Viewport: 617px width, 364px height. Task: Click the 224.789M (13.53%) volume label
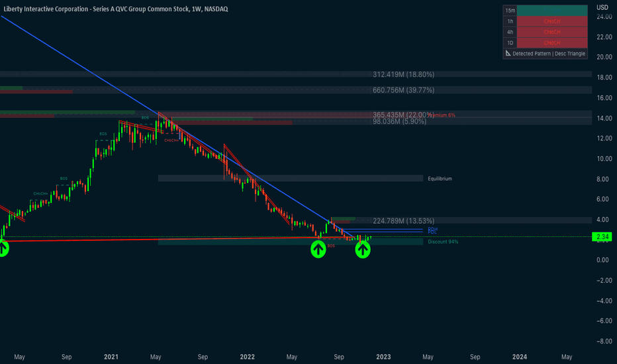coord(403,221)
